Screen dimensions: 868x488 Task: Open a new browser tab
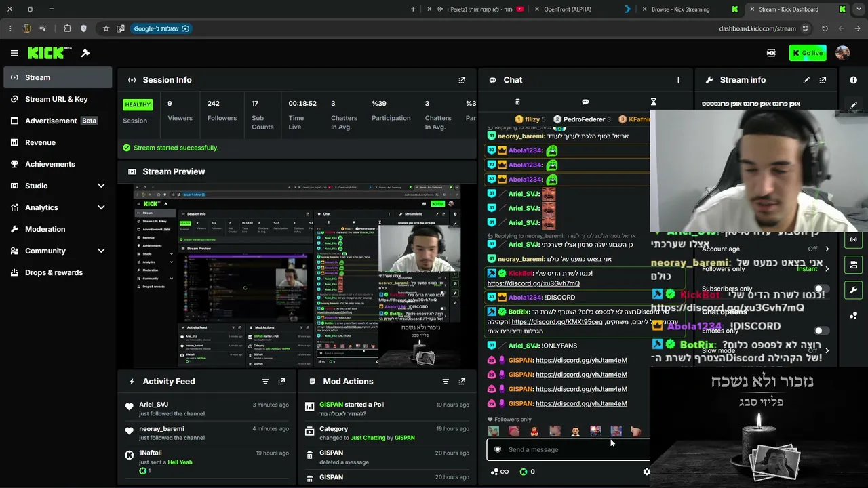pos(413,9)
